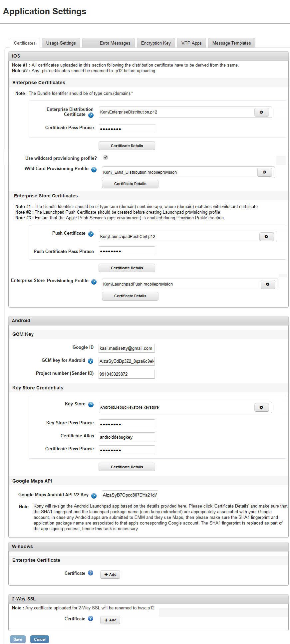Image resolution: width=290 pixels, height=644 pixels.
Task: Remove KonyLaunchpadPush.mobileprovision file
Action: 268,284
